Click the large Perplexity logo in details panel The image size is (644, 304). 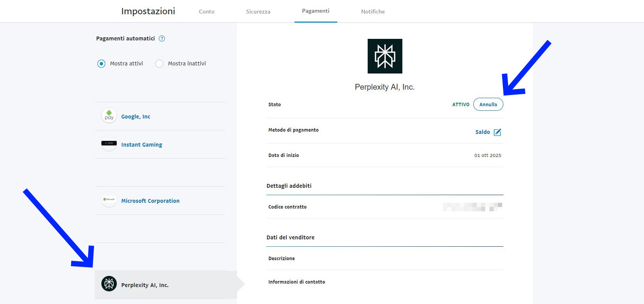click(x=385, y=56)
